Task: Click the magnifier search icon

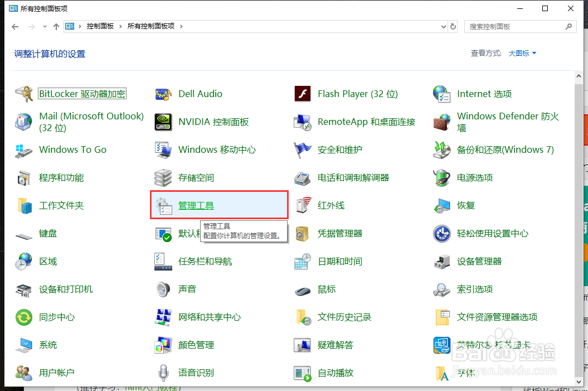Action: click(x=568, y=27)
